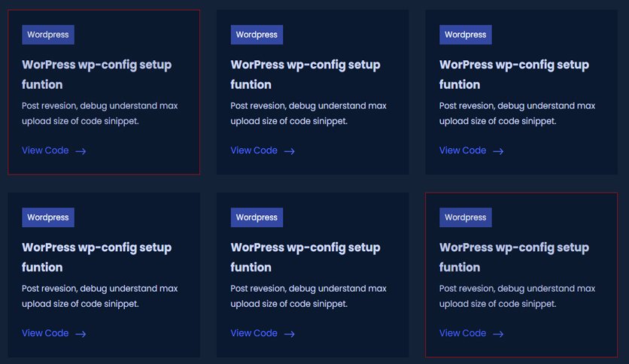This screenshot has width=629, height=364.
Task: Click the arrow icon in the bottom-left card
Action: point(81,334)
